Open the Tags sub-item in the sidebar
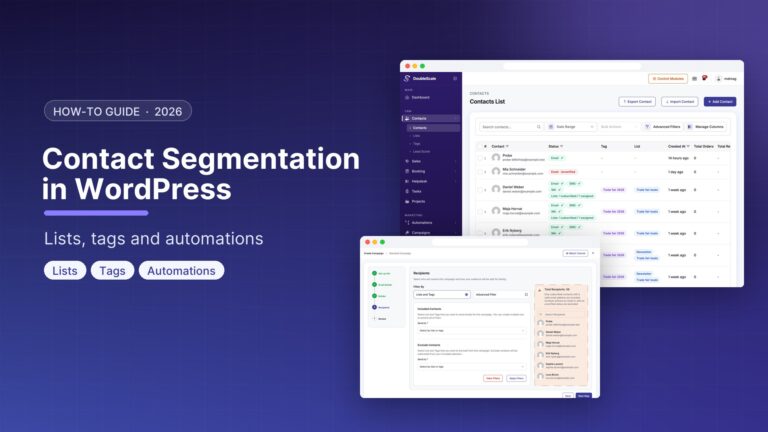Image resolution: width=768 pixels, height=432 pixels. coord(417,144)
